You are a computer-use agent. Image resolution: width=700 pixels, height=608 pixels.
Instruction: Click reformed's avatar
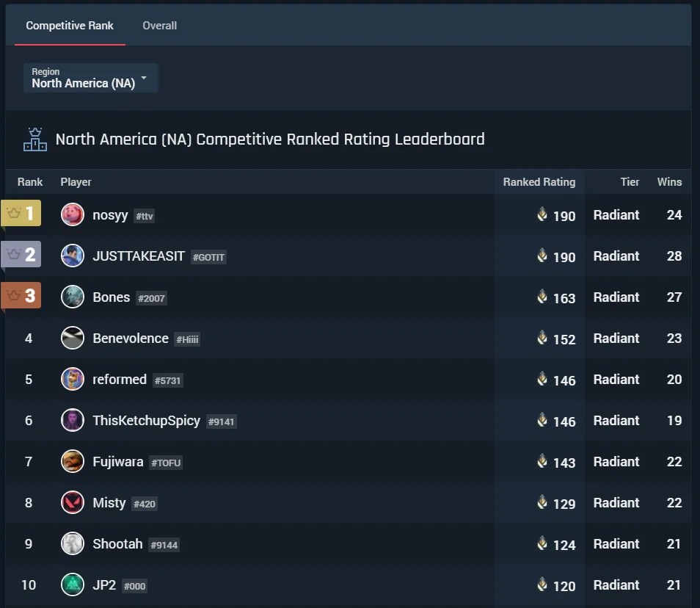pyautogui.click(x=73, y=379)
